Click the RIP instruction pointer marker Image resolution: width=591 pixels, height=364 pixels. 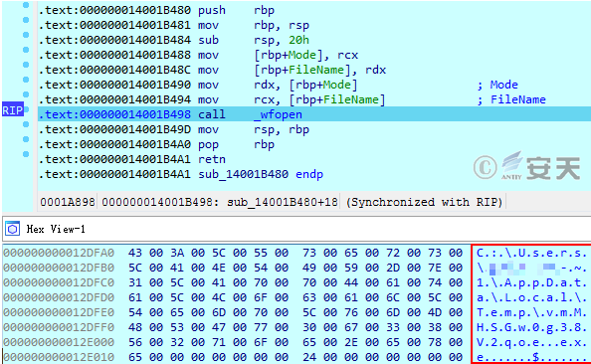tap(13, 110)
